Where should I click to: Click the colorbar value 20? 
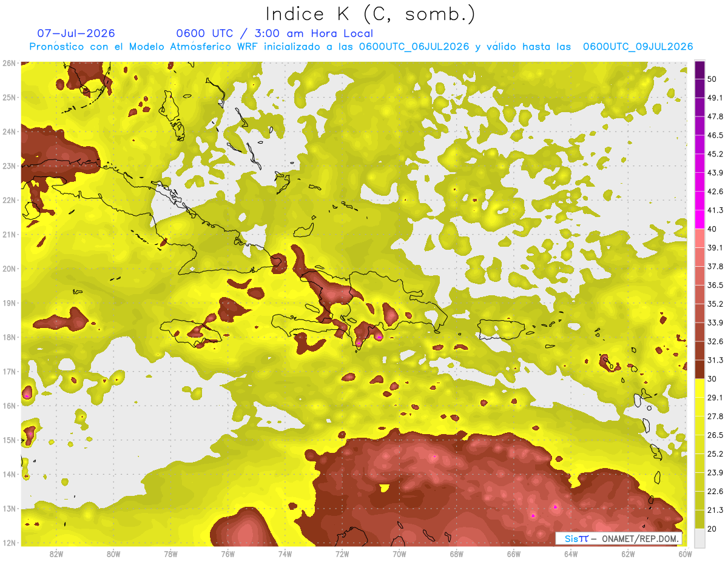coord(713,529)
